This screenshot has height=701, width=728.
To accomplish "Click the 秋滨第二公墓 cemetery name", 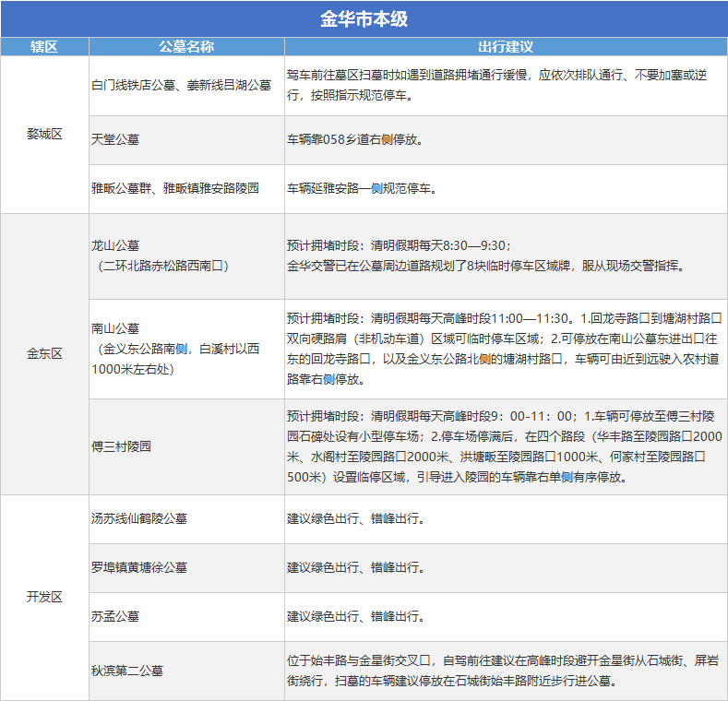I will click(127, 671).
